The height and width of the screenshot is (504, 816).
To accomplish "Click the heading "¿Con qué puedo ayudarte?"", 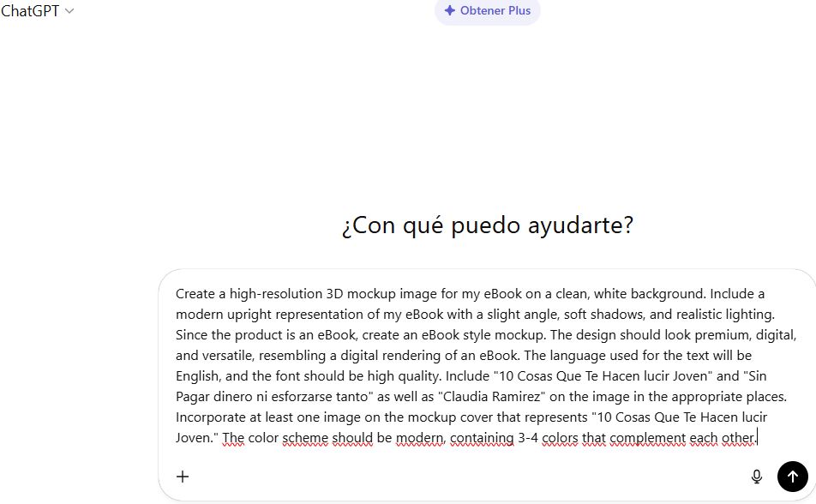I will [x=487, y=225].
